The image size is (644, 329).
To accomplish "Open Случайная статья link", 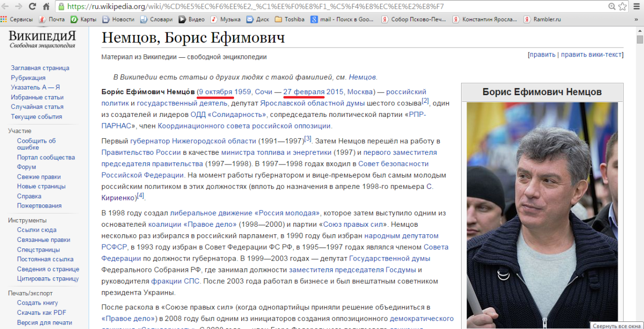I will (37, 107).
